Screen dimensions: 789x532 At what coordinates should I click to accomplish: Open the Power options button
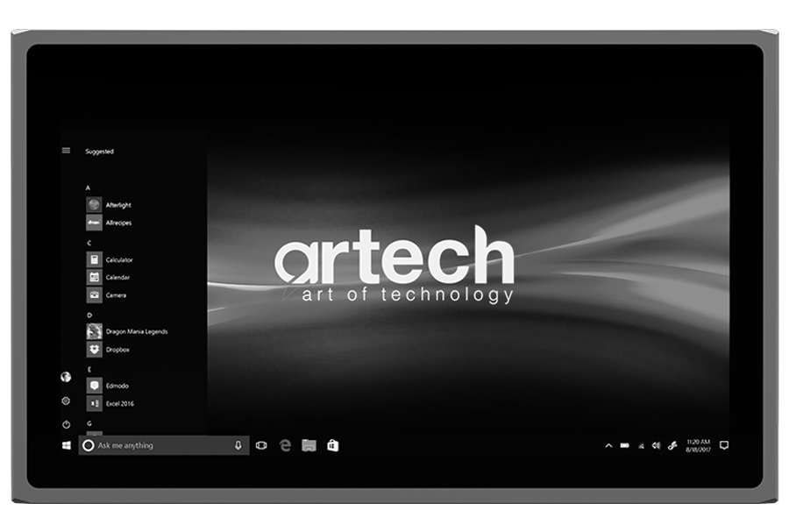pos(66,424)
